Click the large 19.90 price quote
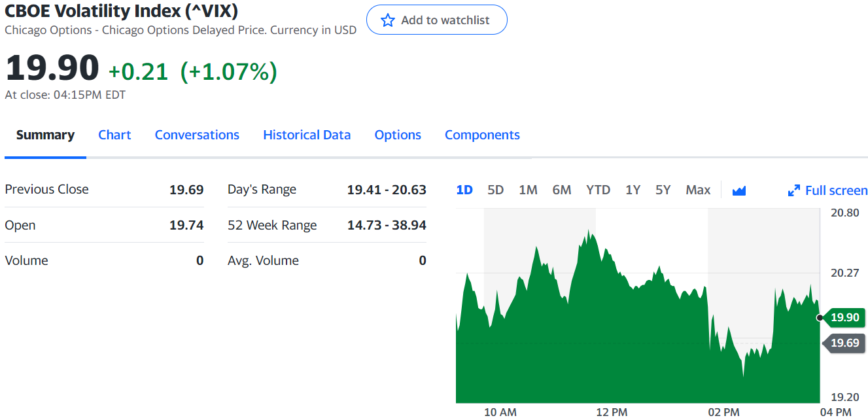The width and height of the screenshot is (868, 418). point(52,69)
